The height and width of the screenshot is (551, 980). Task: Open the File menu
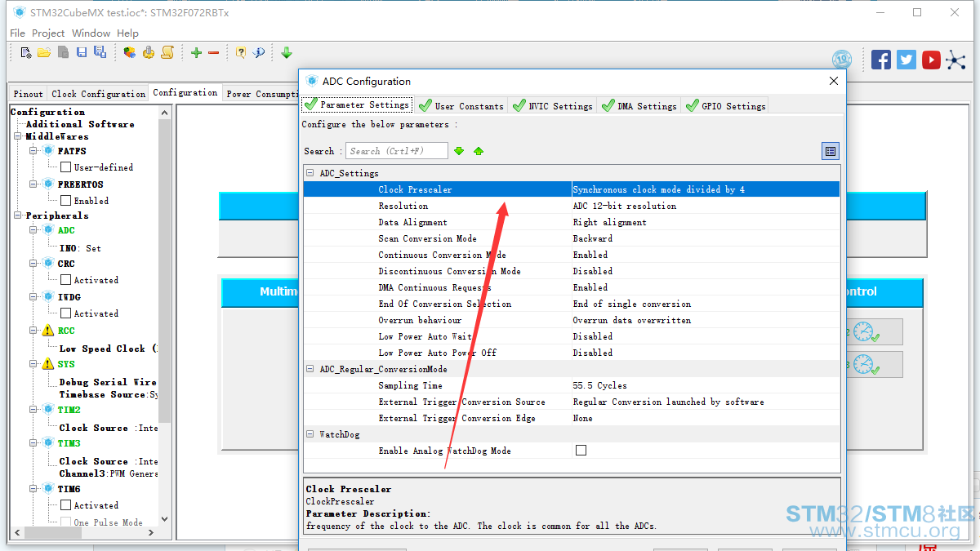17,33
